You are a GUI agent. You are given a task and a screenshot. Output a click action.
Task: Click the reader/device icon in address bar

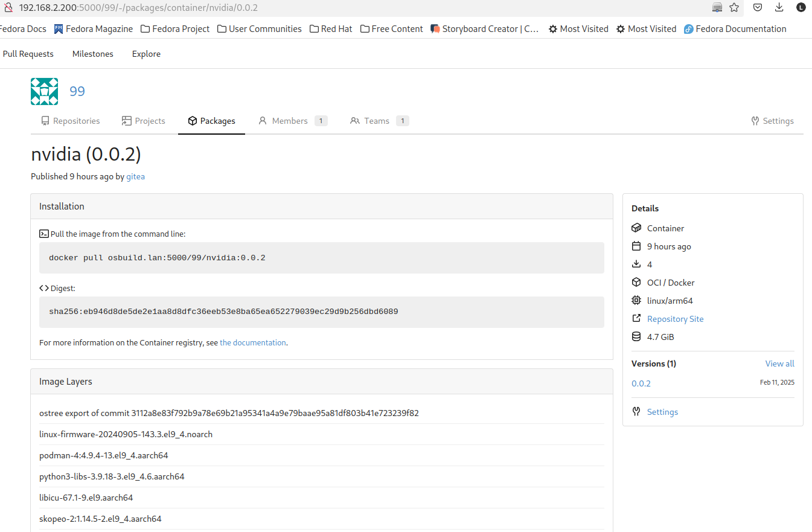[x=717, y=7]
